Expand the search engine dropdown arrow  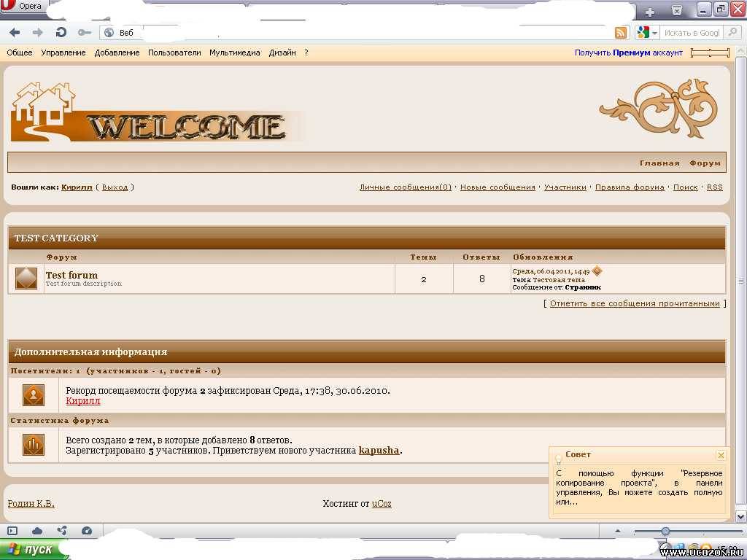coord(654,33)
